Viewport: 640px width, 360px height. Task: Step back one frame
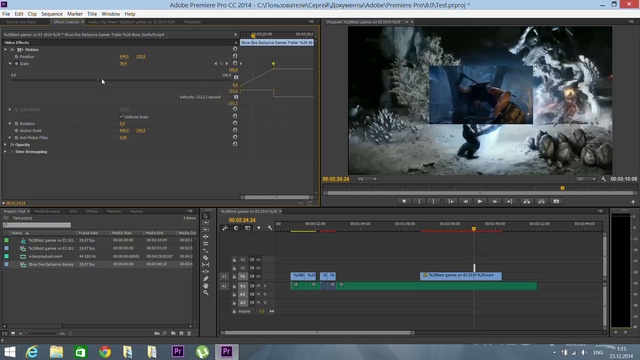[465, 201]
